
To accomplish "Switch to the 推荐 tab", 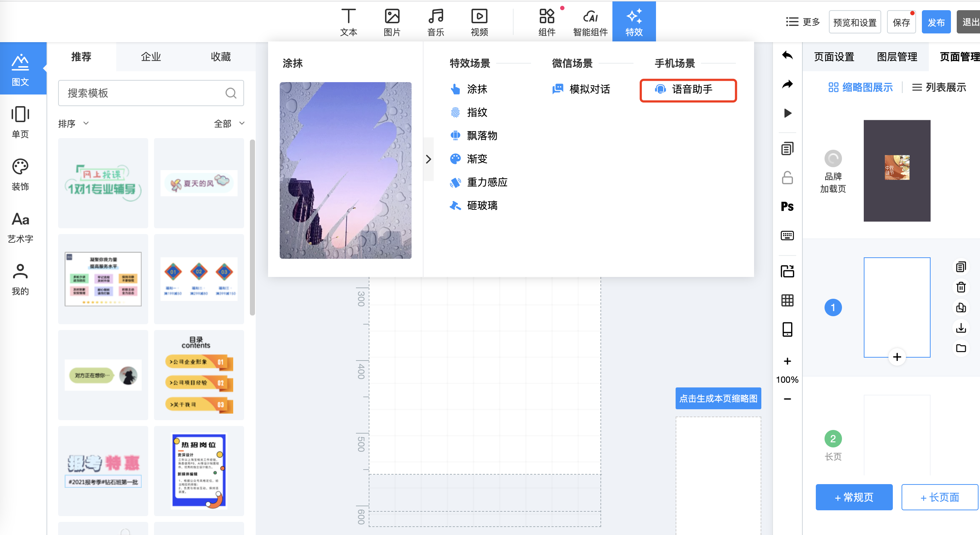I will pos(81,57).
